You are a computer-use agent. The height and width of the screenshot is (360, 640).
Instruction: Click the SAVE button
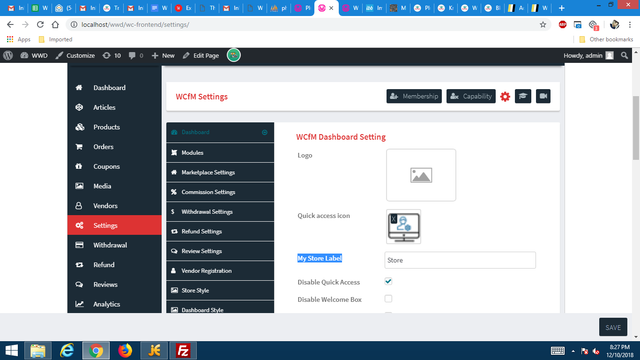pyautogui.click(x=613, y=327)
